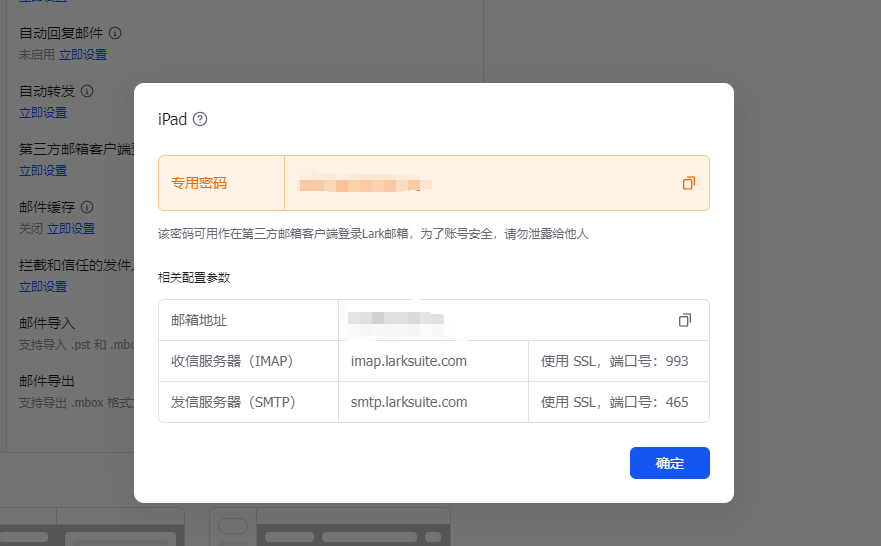Open 立即设置 link next to 关闭 under 邮件缓存

pyautogui.click(x=71, y=229)
